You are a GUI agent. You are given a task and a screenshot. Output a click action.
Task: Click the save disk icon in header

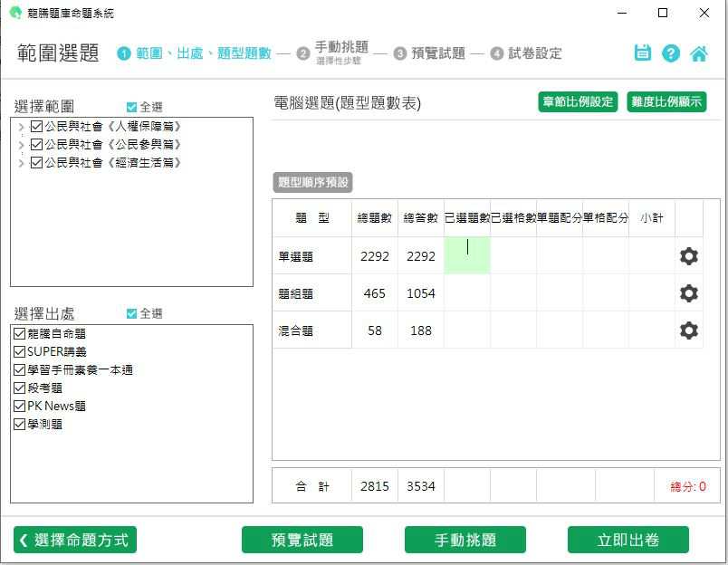643,53
